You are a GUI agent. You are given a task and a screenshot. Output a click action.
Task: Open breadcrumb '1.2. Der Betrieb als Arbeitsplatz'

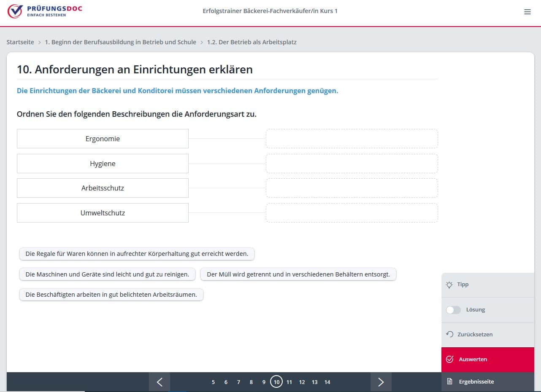click(x=252, y=42)
